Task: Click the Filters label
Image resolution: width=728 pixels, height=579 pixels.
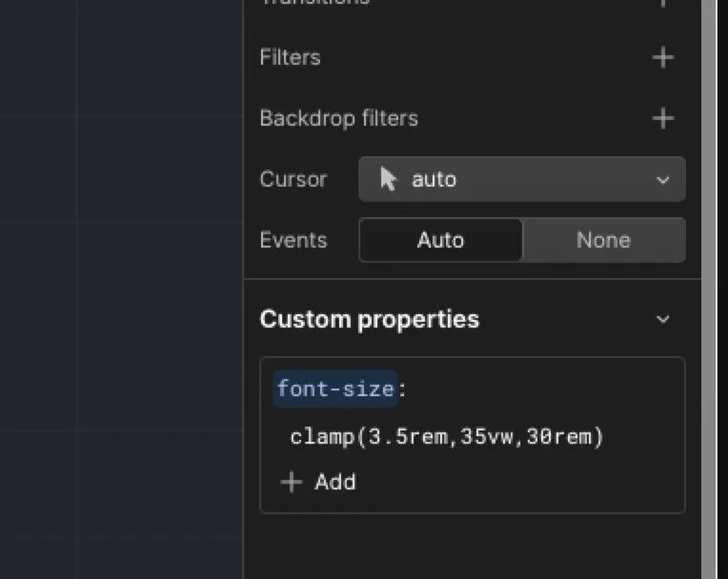Action: [291, 57]
